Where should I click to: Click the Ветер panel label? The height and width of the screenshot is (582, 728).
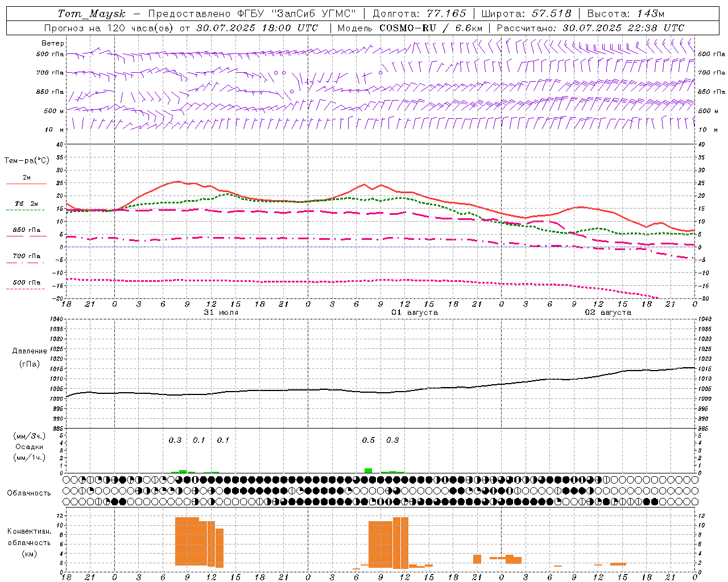(53, 43)
